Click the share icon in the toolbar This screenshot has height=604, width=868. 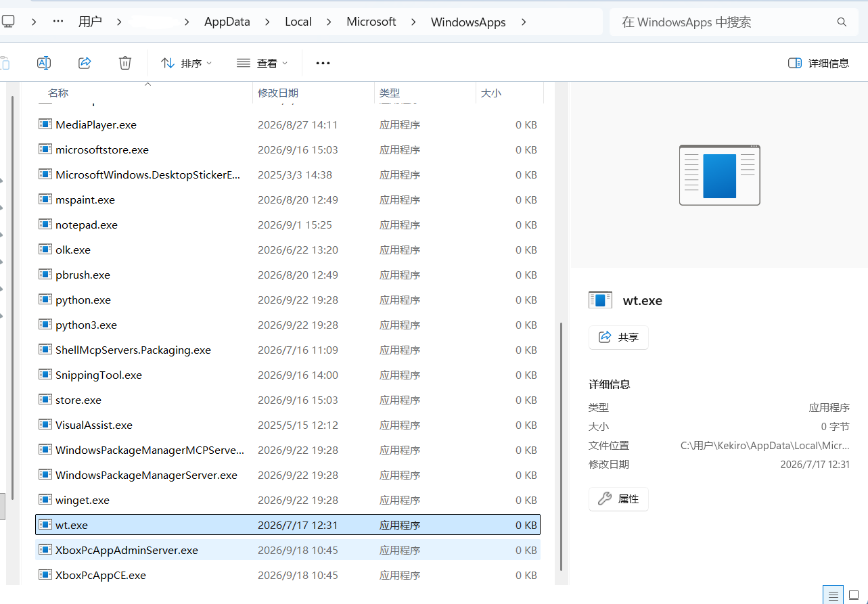click(85, 63)
